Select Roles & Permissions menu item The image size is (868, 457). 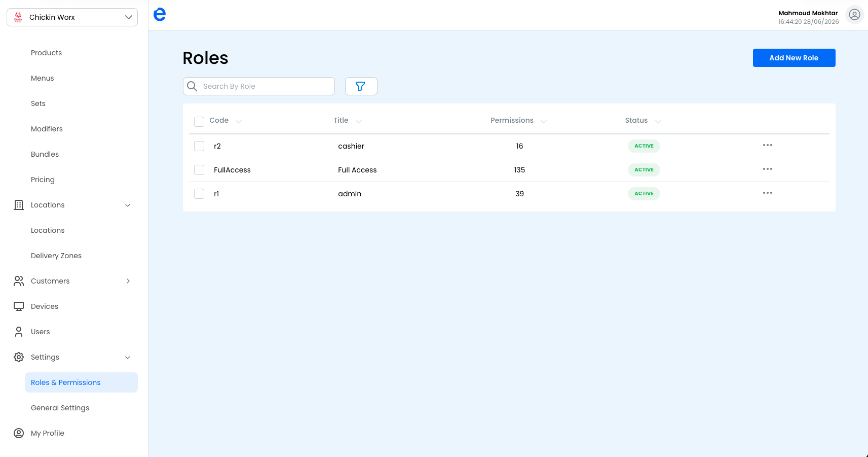click(x=81, y=382)
